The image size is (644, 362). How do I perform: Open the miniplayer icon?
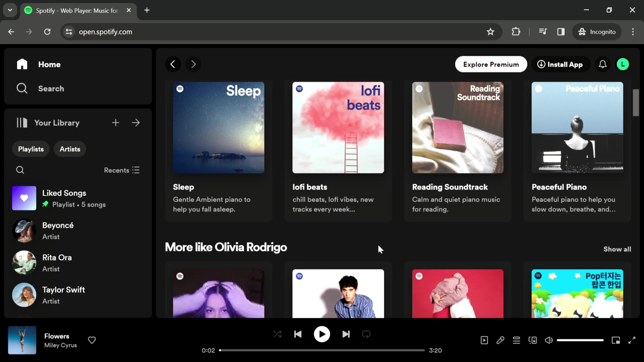(x=616, y=340)
